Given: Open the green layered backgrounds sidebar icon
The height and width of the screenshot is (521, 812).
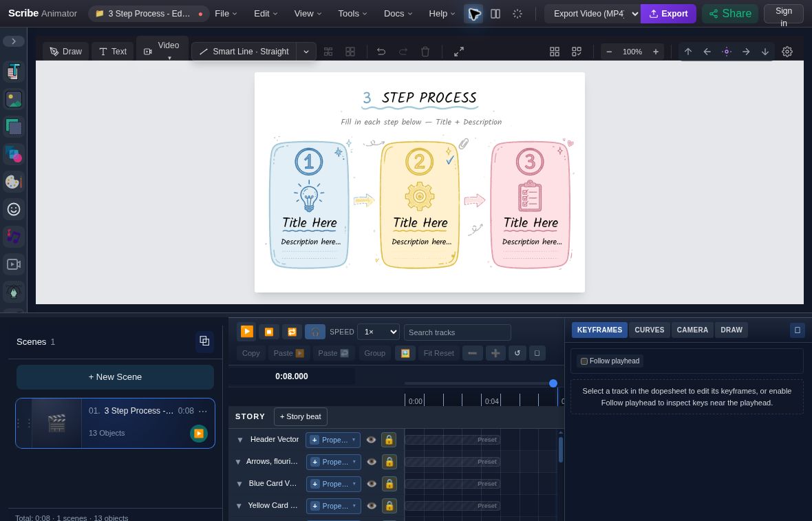Looking at the screenshot, I should 14,127.
